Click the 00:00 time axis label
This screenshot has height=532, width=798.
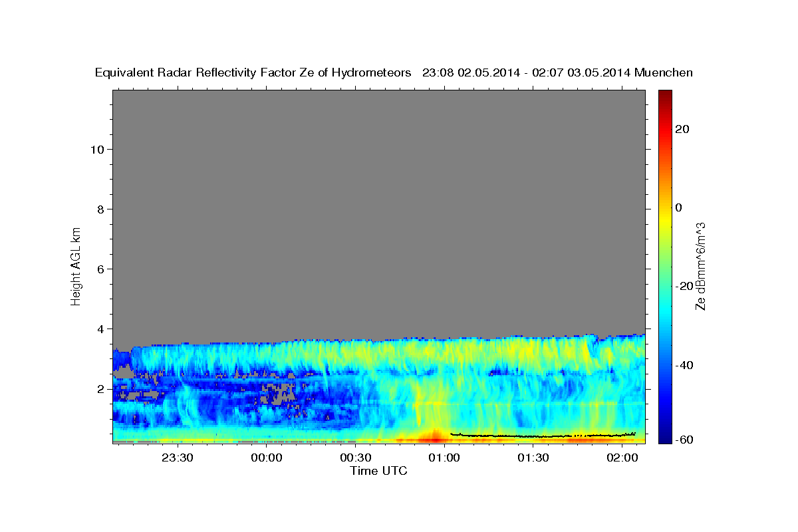point(267,458)
